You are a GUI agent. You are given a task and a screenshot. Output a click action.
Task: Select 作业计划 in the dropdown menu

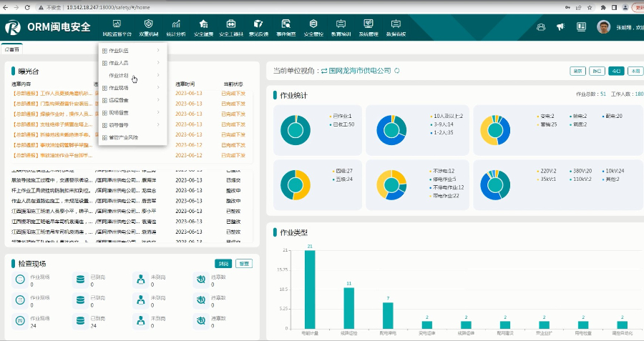[x=119, y=75]
